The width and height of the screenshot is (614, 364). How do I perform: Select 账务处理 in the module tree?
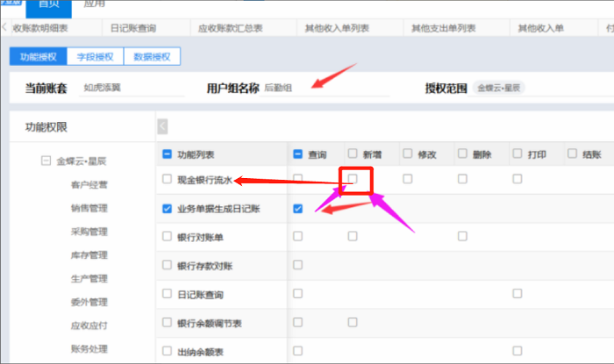pyautogui.click(x=89, y=349)
